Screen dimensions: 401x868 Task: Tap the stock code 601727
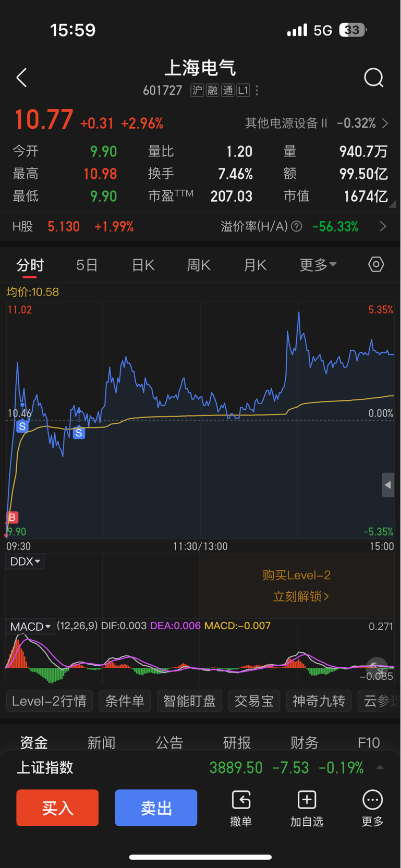click(162, 91)
